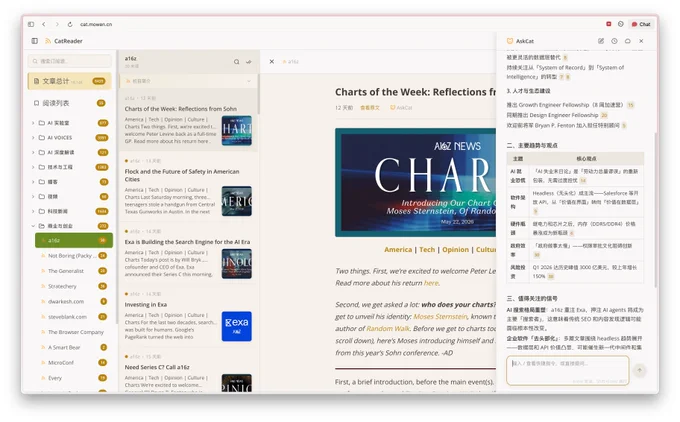Expand the 技术与工程 folder chevron
680x422 pixels.
(x=33, y=167)
